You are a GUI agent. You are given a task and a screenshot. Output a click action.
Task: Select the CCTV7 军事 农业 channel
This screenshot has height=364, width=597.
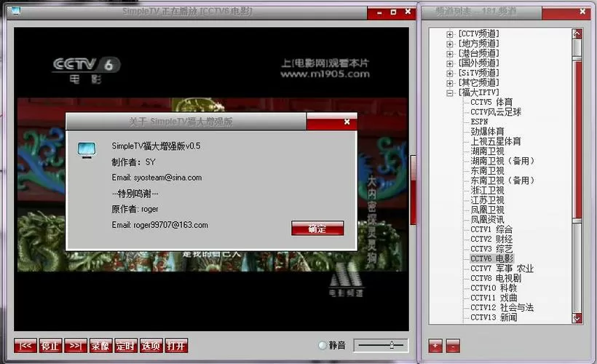tap(502, 269)
